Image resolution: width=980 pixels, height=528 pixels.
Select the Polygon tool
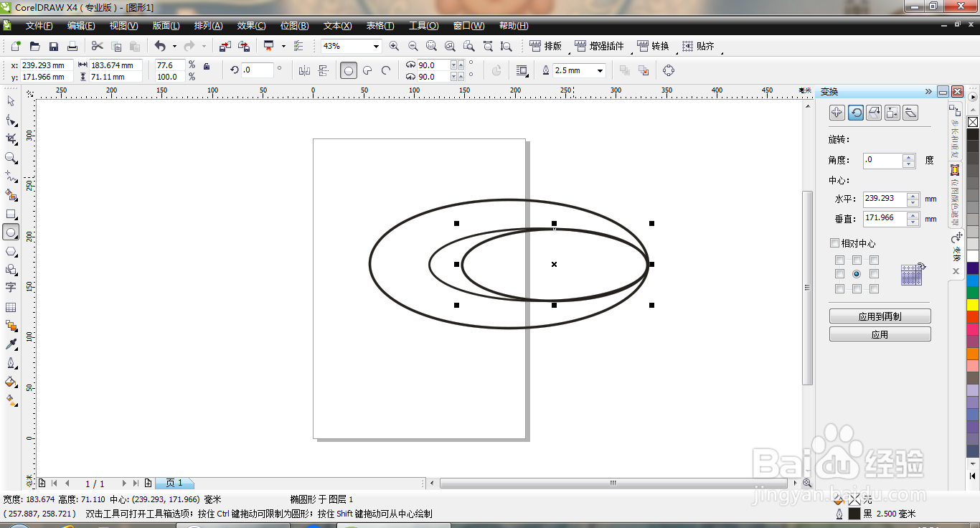coord(11,251)
